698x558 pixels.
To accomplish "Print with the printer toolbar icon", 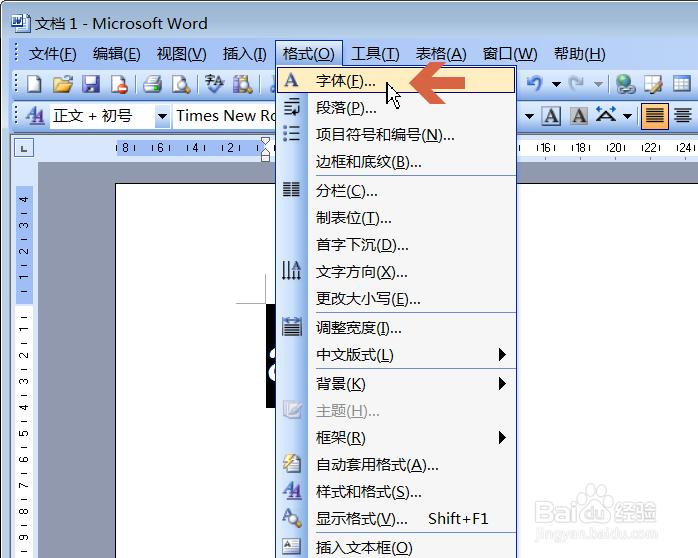I will coord(153,84).
